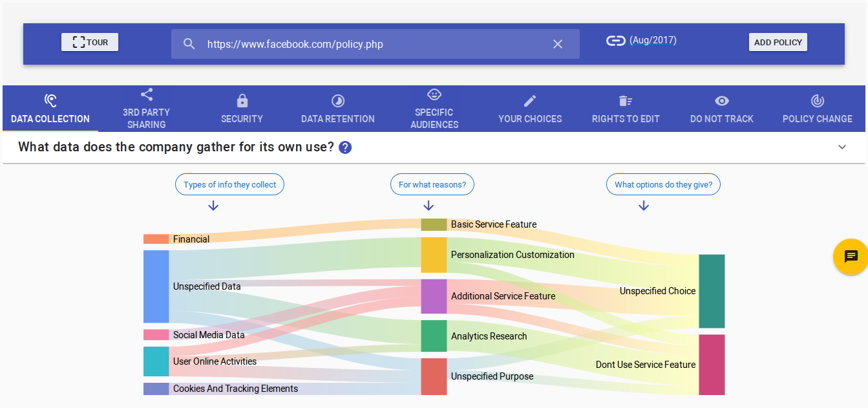The width and height of the screenshot is (868, 408).
Task: Open the Policy Change tab
Action: coord(817,109)
